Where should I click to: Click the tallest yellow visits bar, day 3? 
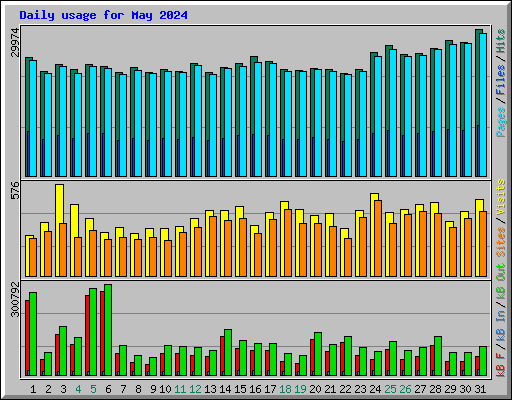[x=60, y=230]
